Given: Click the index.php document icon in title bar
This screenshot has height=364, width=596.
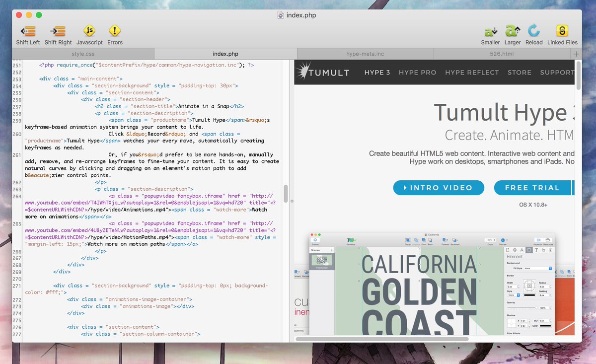Looking at the screenshot, I should pyautogui.click(x=281, y=15).
